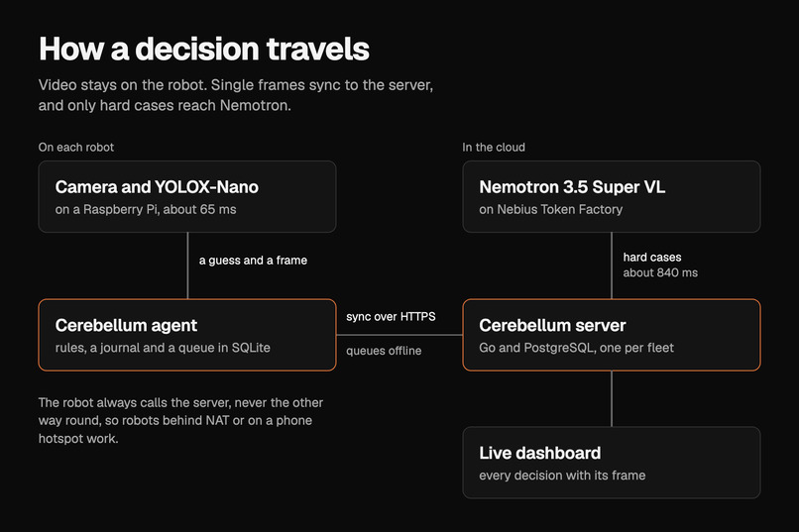The height and width of the screenshot is (532, 799).
Task: Click 'on a Raspberry Pi, about 65 ms' text
Action: click(x=146, y=209)
